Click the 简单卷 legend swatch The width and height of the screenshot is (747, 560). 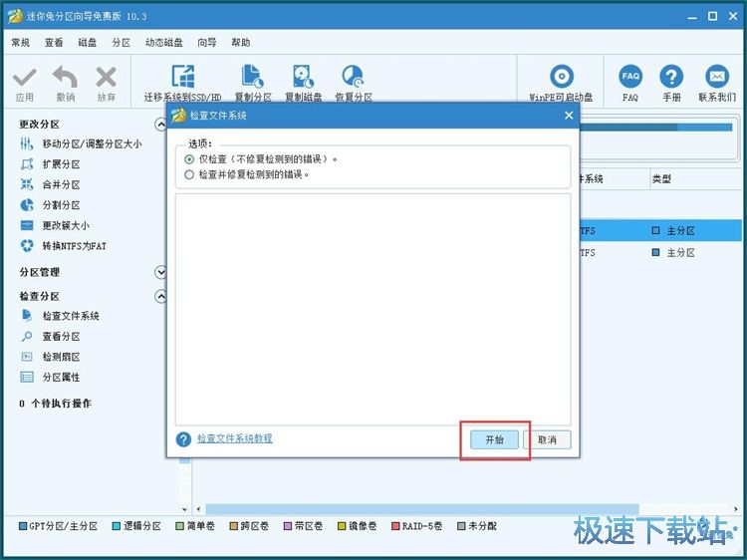pos(179,526)
